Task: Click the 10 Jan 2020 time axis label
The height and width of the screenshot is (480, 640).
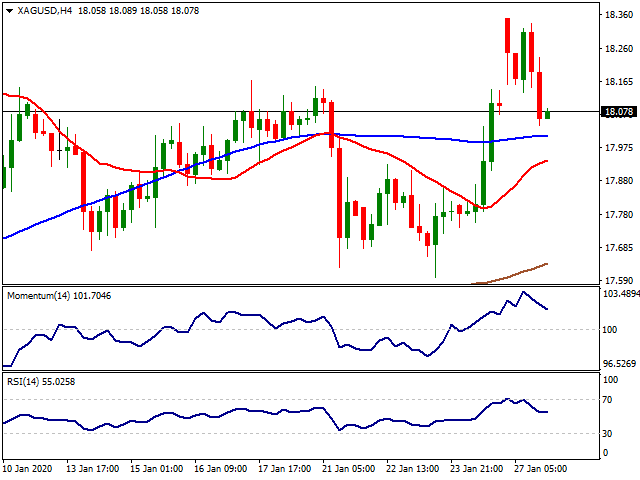Action: tap(28, 469)
